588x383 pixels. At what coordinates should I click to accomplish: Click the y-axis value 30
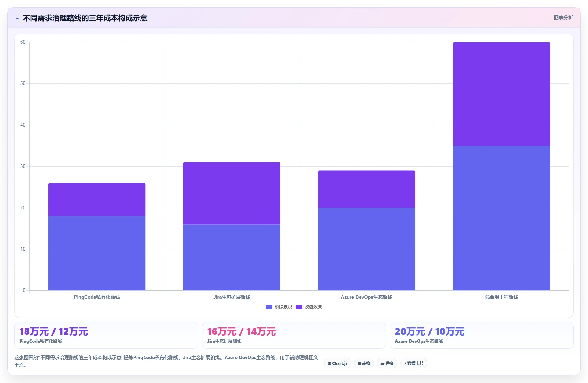pos(23,166)
